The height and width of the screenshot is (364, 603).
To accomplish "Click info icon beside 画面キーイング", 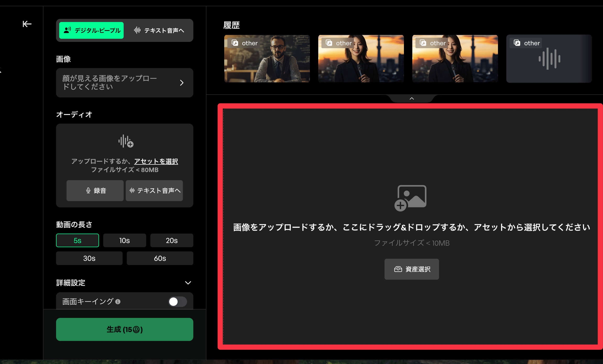I will [118, 302].
